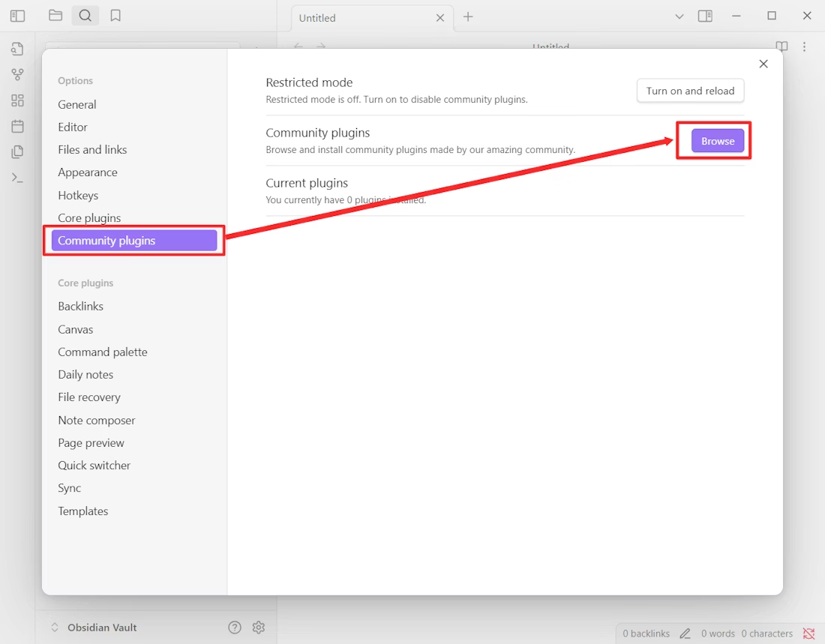Screen dimensions: 825x644
Task: Expand the tab list chevron near window controls
Action: point(679,16)
